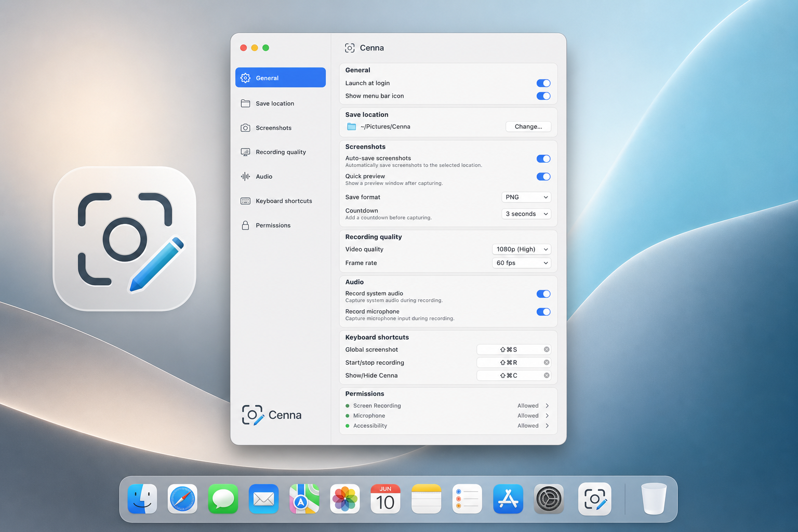
Task: Open Permissions sidebar section
Action: coord(281,225)
